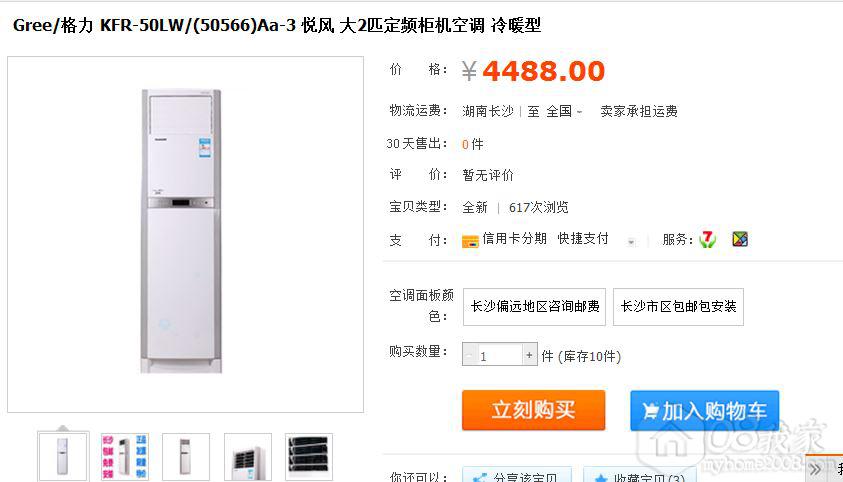This screenshot has width=843, height=482.
Task: Select option 长沙市区包邮包安装
Action: [678, 307]
